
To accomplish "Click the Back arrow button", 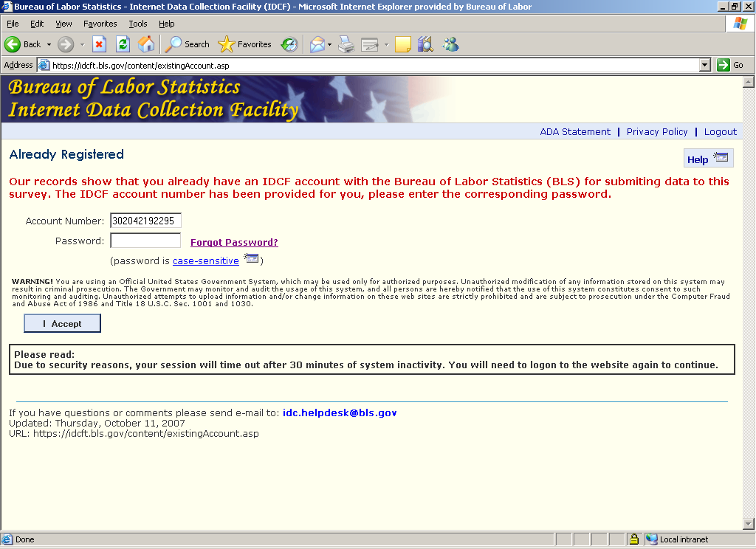I will point(13,44).
